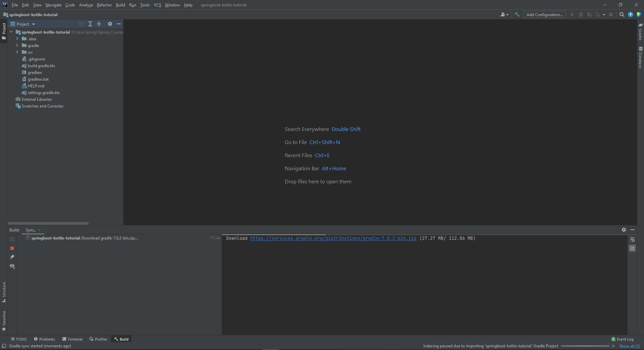Viewport: 644px width, 350px height.
Task: Open the TODO tool tab
Action: tap(19, 339)
